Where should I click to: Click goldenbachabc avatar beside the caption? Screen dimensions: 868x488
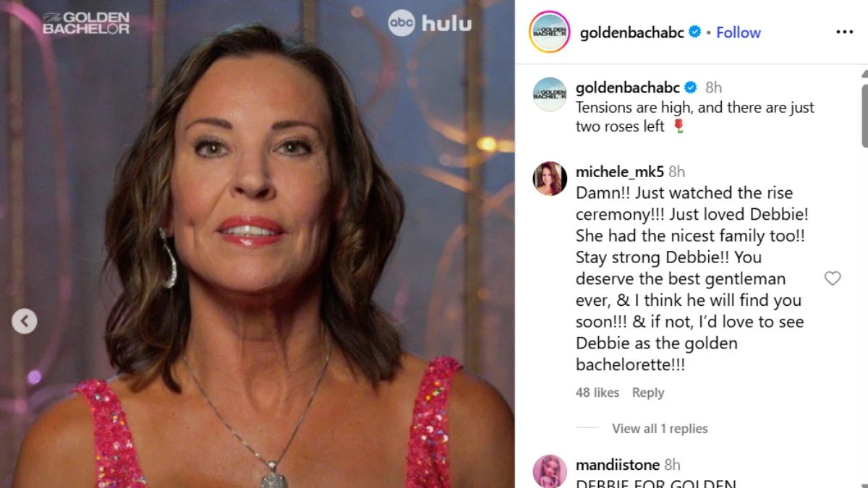[x=550, y=94]
